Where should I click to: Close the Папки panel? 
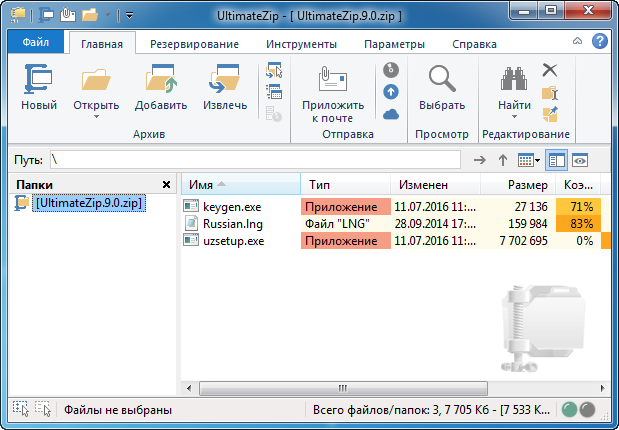tap(166, 185)
